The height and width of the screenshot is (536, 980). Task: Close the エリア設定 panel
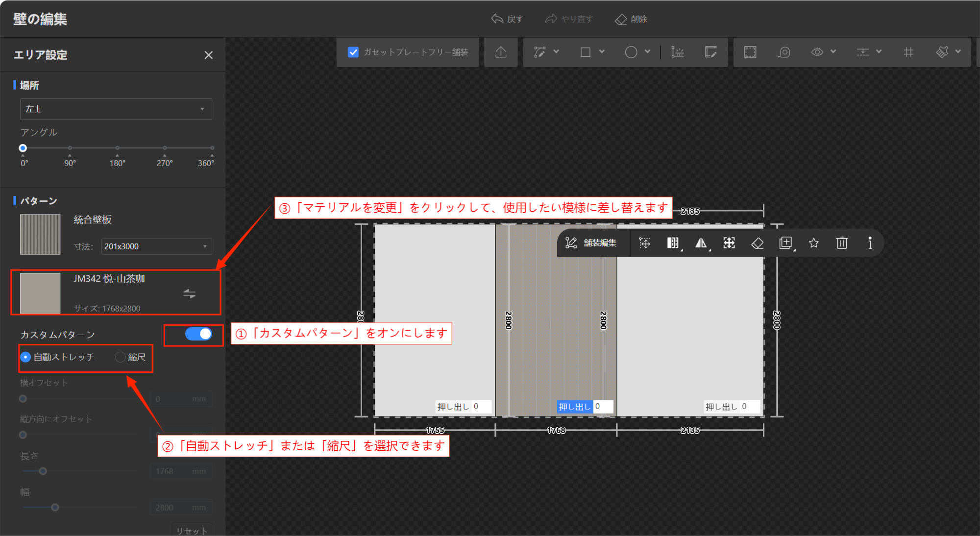(209, 55)
